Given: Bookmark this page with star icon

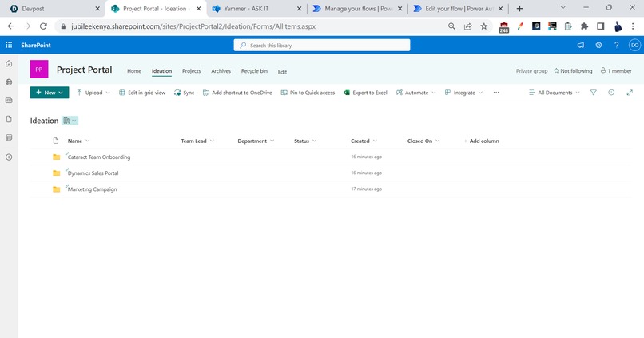Looking at the screenshot, I should (x=484, y=26).
